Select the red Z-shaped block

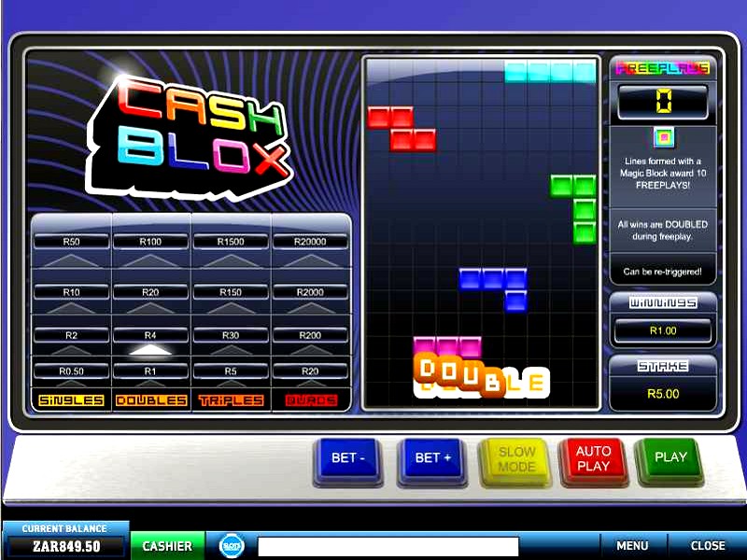402,129
